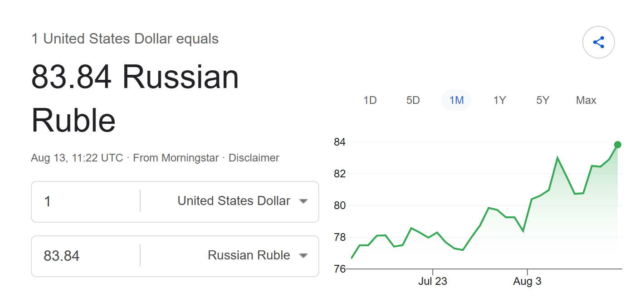Open the Russian Ruble currency dropdown arrow
Viewport: 644px width, 298px height.
(303, 256)
